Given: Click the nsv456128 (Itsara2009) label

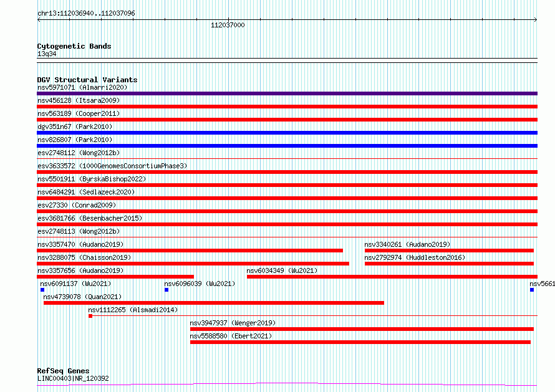Looking at the screenshot, I should tap(79, 100).
